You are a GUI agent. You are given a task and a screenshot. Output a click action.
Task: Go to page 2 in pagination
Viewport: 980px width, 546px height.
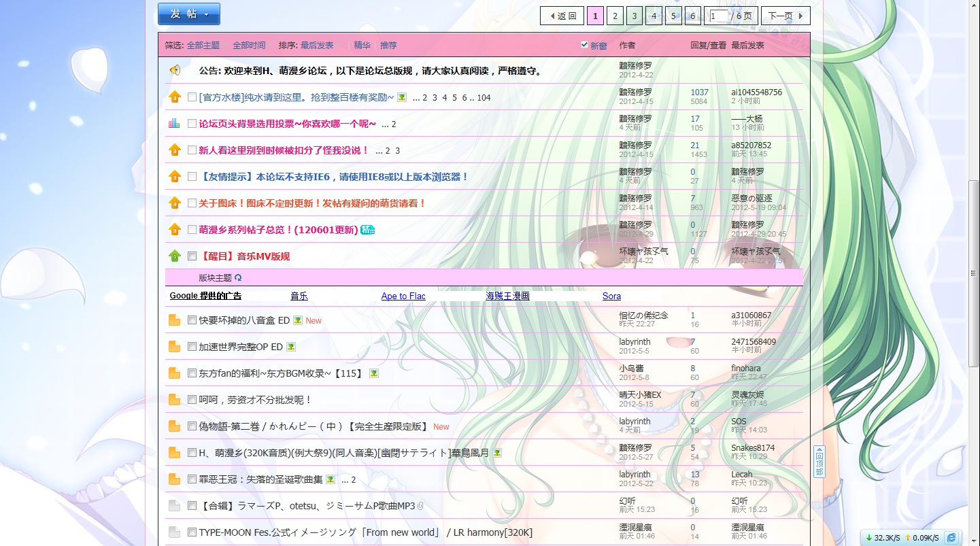point(615,16)
